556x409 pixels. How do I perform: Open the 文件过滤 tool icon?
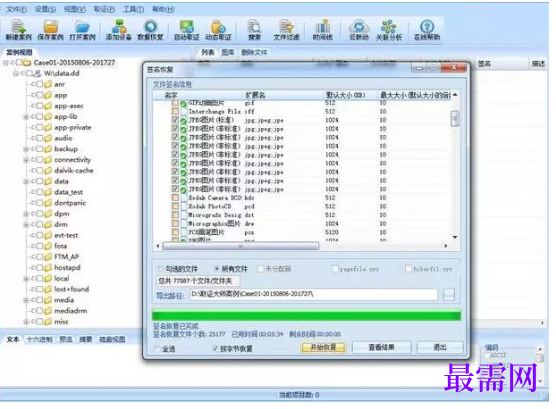(287, 30)
